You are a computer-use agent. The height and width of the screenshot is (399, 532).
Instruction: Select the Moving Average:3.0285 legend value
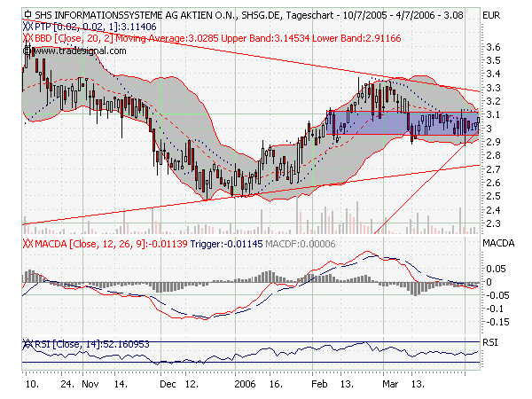(167, 38)
